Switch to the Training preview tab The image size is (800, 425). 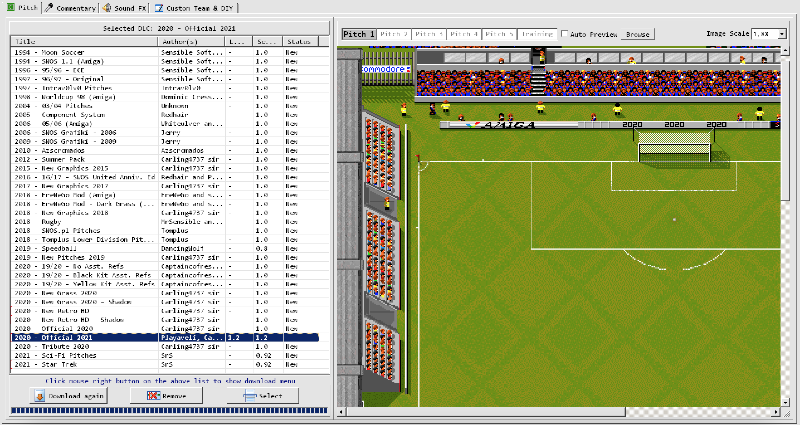tap(536, 34)
